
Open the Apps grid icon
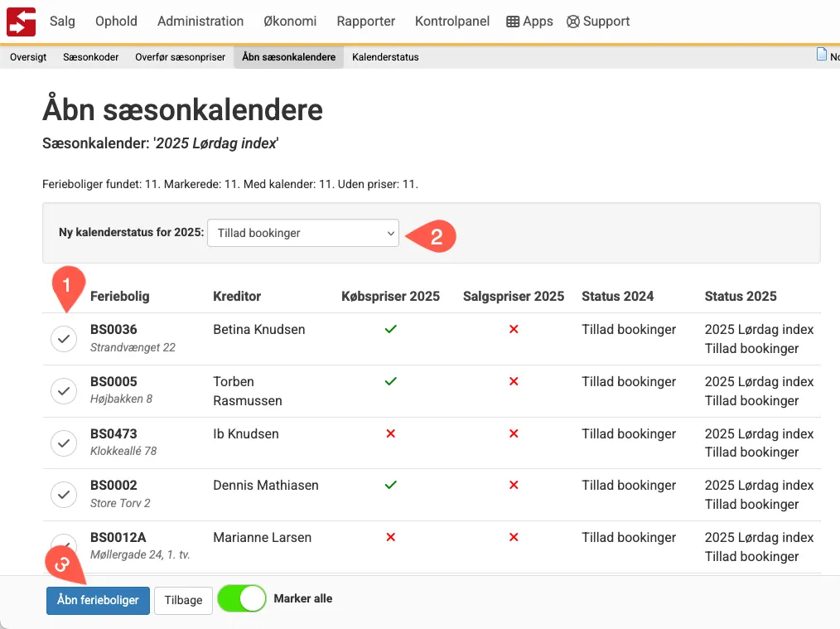(x=513, y=21)
